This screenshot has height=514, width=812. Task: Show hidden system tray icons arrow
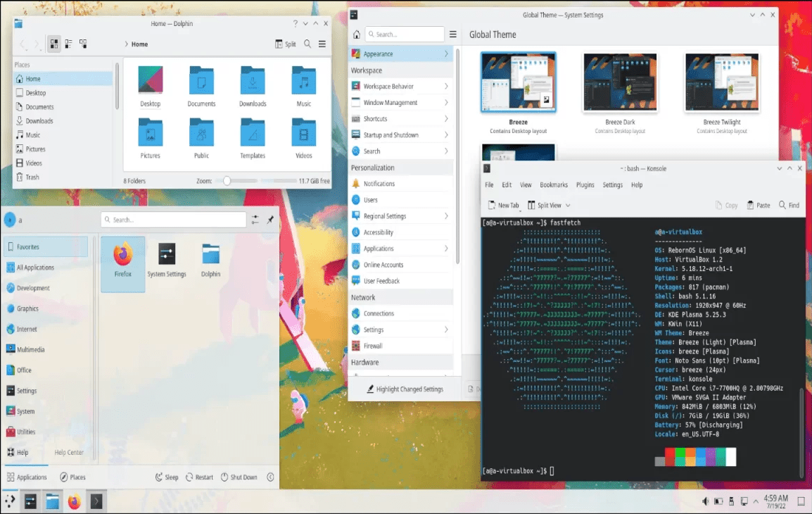click(x=756, y=501)
